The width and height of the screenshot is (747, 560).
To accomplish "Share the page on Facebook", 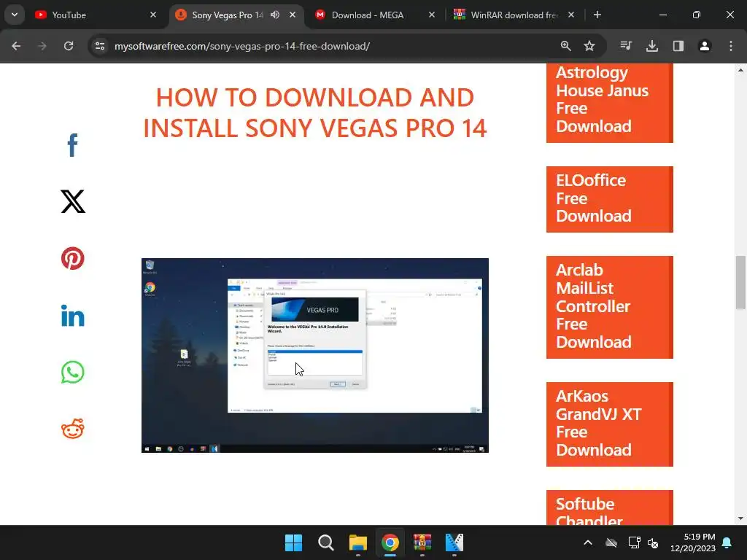I will [72, 145].
